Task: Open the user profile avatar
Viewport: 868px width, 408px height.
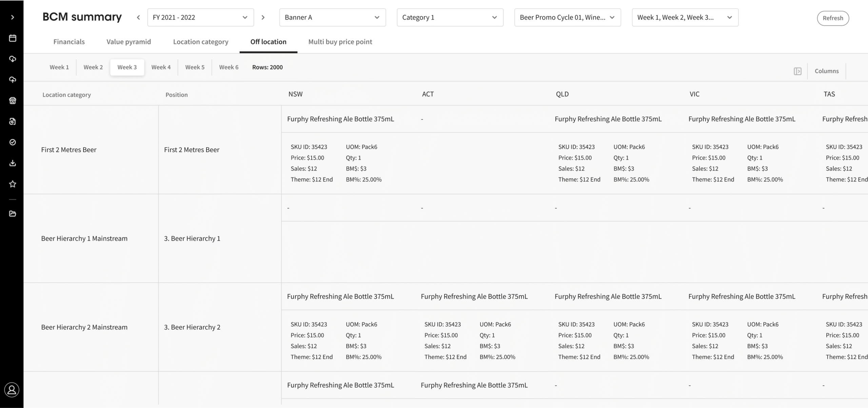Action: pos(12,390)
